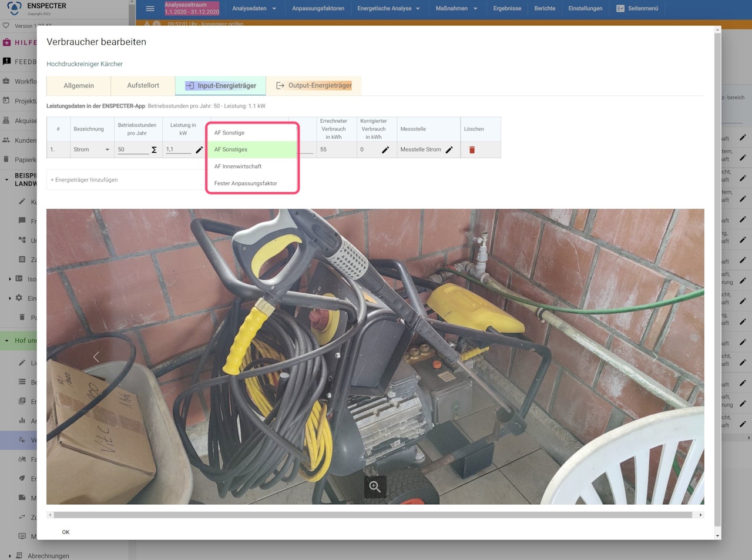Select Fester Anpassungsfaktor option
Image resolution: width=752 pixels, height=560 pixels.
tap(246, 183)
